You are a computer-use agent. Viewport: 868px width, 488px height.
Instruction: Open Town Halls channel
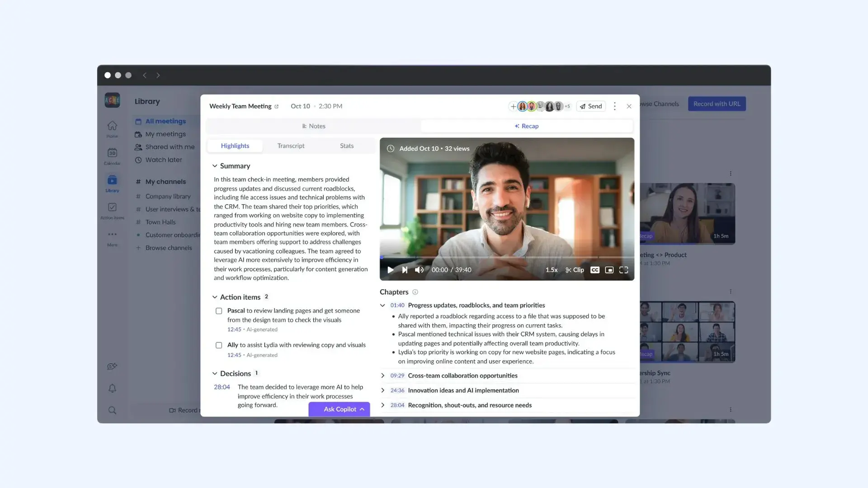[x=156, y=222]
